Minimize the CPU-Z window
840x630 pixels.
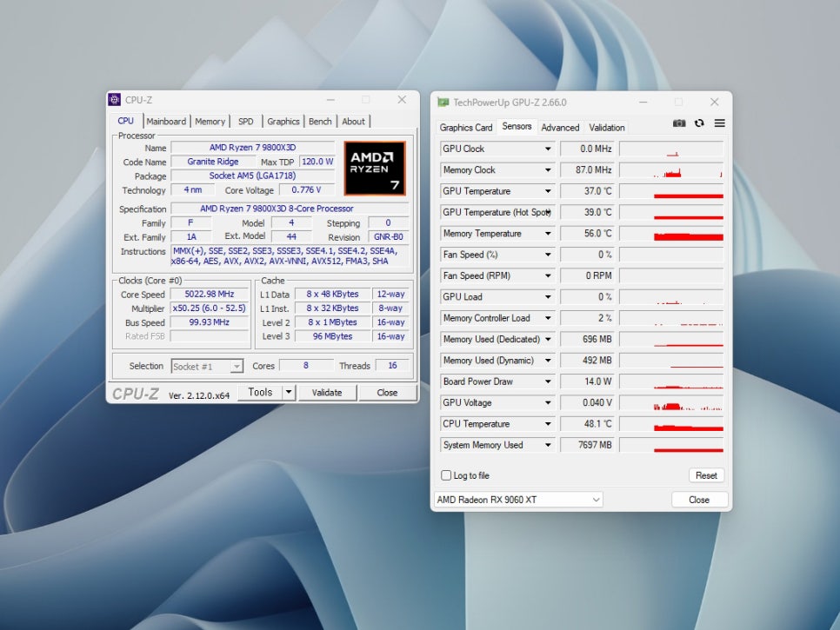[x=330, y=100]
